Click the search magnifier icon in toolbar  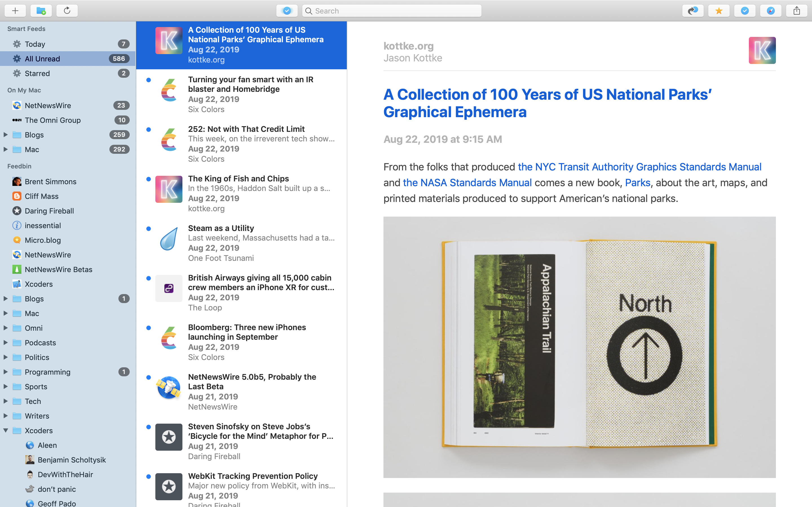click(x=310, y=10)
